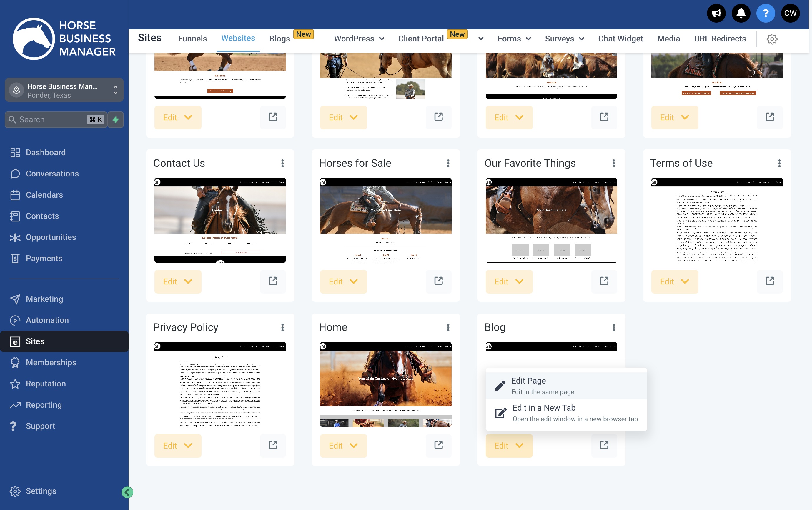Open Terms of Use three-dot menu
Screen dimensions: 812x510
(779, 164)
